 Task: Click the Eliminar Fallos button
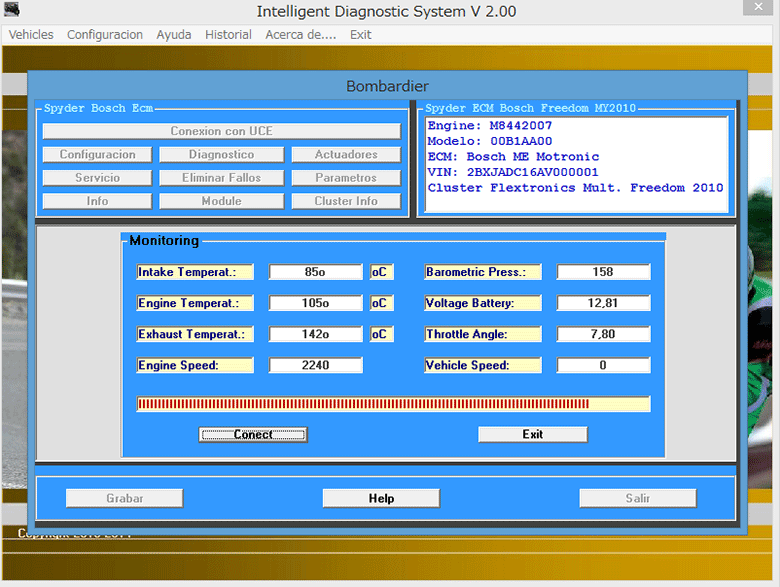221,178
